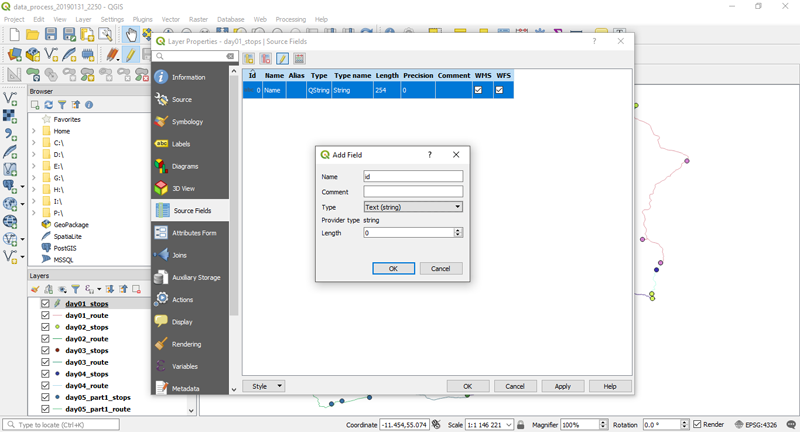Refresh the Browser panel
This screenshot has height=432, width=800.
(48, 105)
